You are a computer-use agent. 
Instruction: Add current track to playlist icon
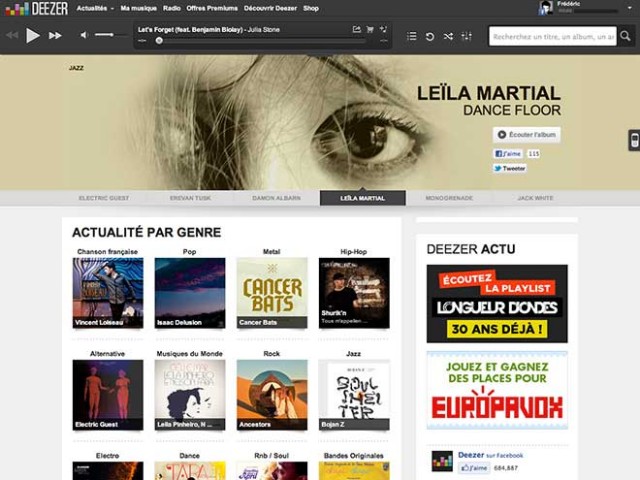[x=383, y=29]
